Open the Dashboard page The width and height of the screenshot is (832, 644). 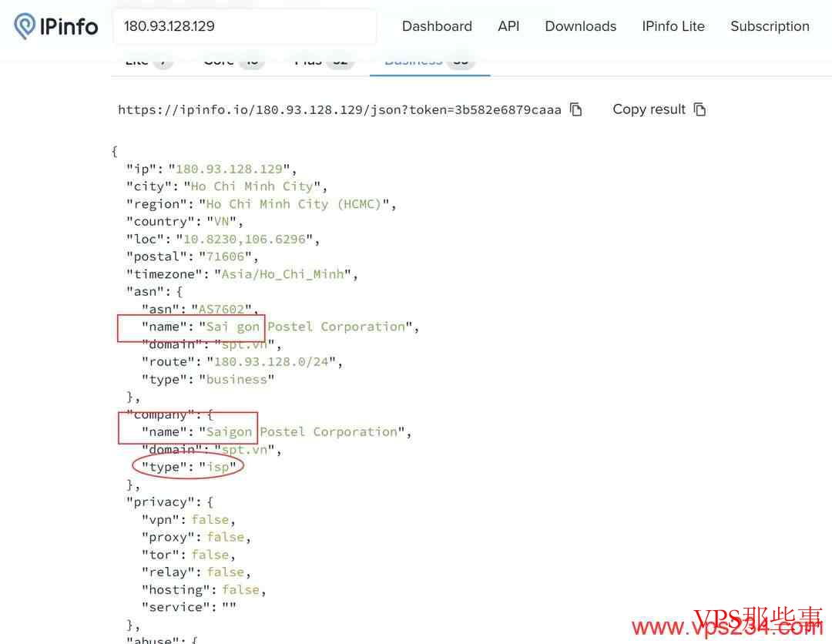click(437, 26)
